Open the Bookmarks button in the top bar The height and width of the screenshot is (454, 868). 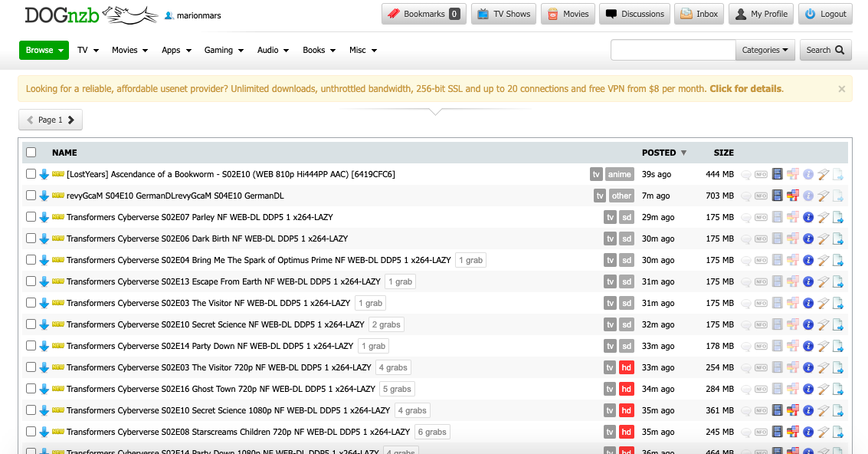tap(424, 14)
